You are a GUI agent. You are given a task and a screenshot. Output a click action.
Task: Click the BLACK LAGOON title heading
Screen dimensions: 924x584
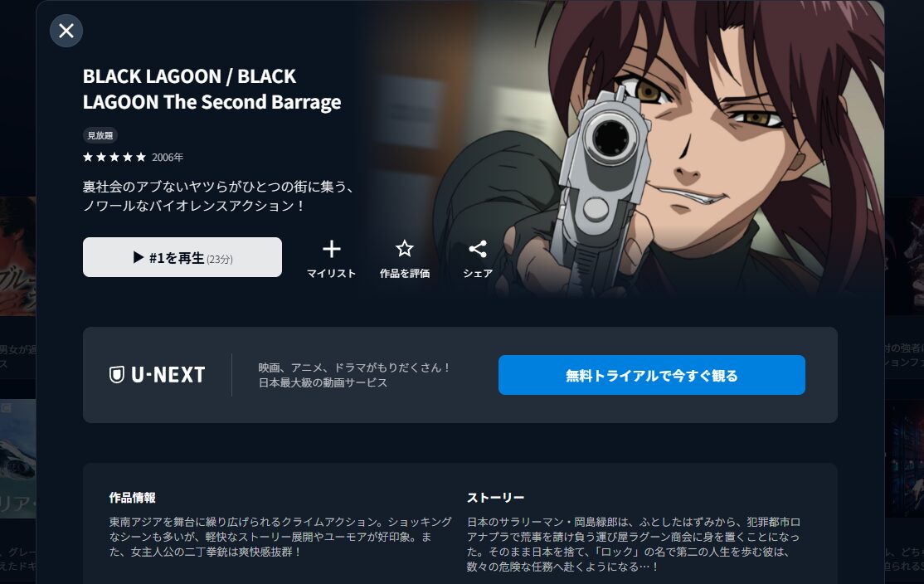[212, 89]
